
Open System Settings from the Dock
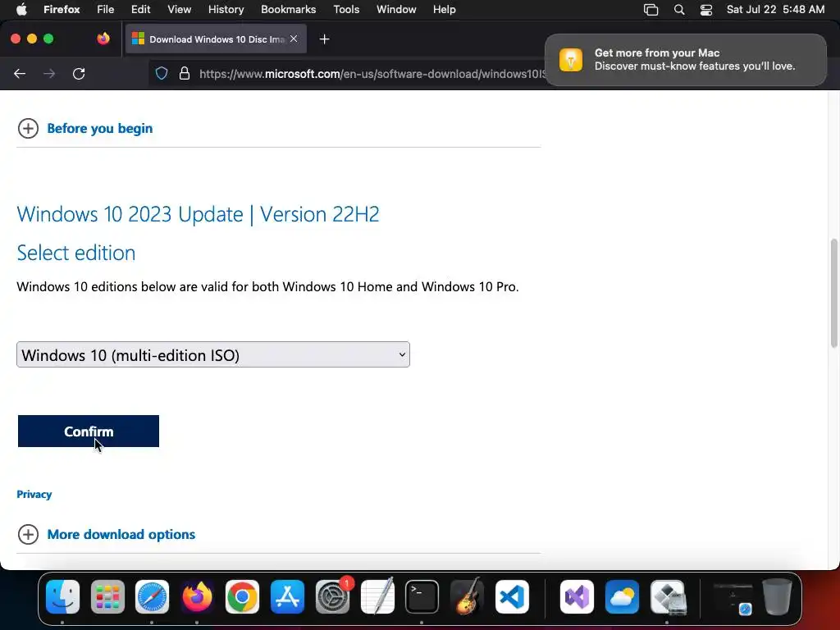[333, 596]
